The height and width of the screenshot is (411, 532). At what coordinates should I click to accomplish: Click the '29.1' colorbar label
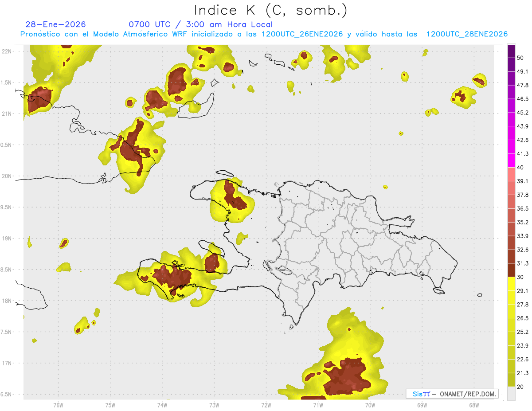click(x=523, y=291)
